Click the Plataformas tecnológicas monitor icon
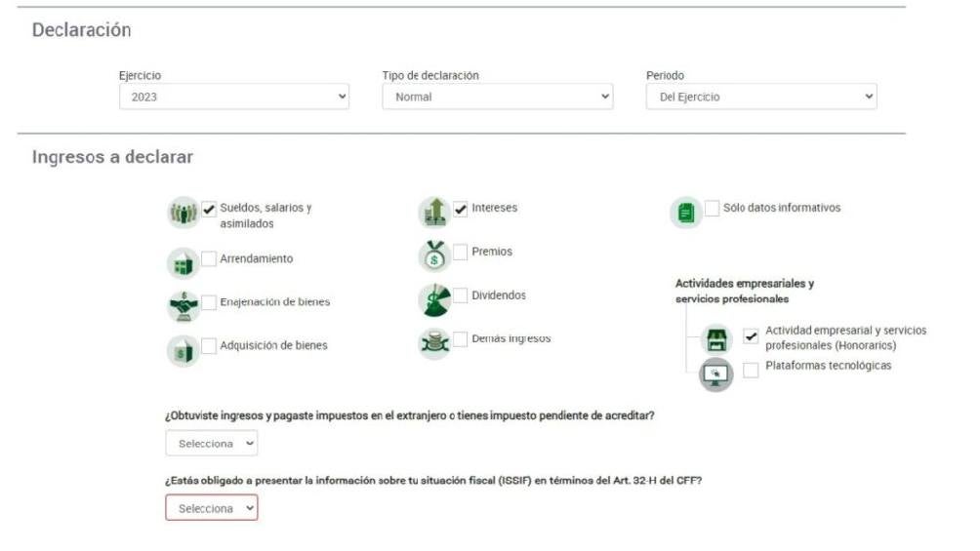Image resolution: width=980 pixels, height=551 pixels. [x=716, y=374]
